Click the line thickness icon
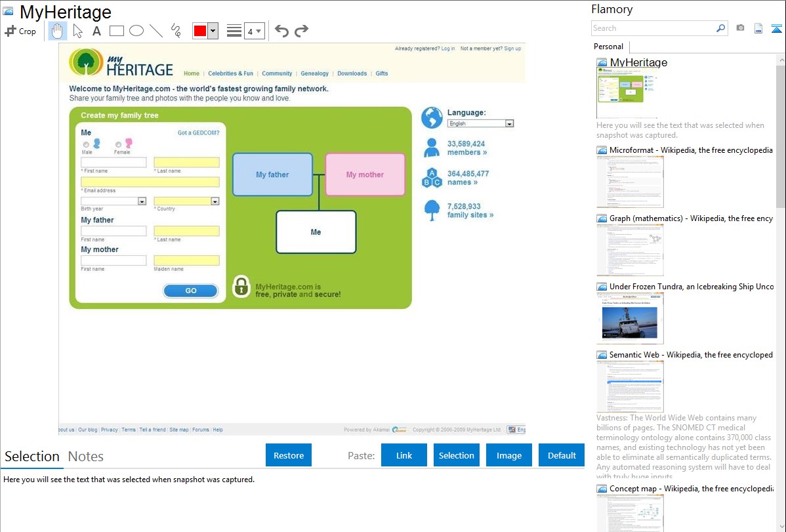 tap(234, 31)
